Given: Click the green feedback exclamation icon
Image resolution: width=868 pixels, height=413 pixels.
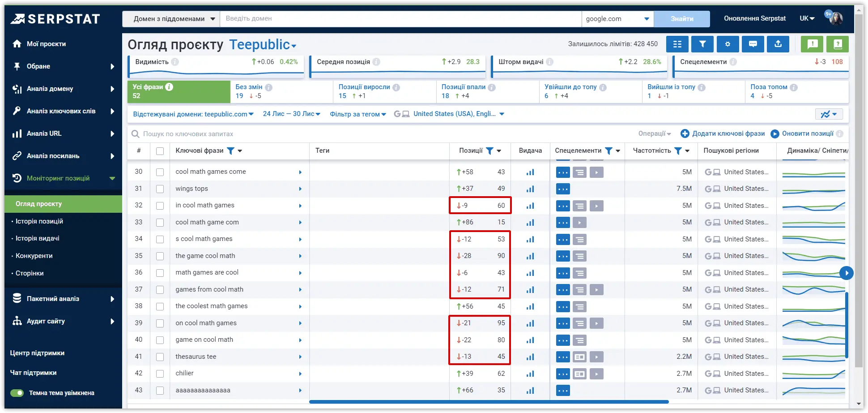Looking at the screenshot, I should click(x=812, y=44).
